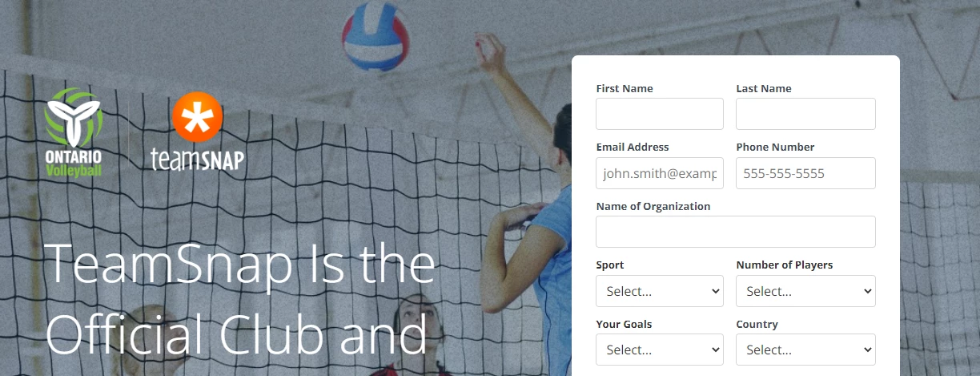Expand the Country select dropdown
The image size is (980, 376).
point(805,350)
